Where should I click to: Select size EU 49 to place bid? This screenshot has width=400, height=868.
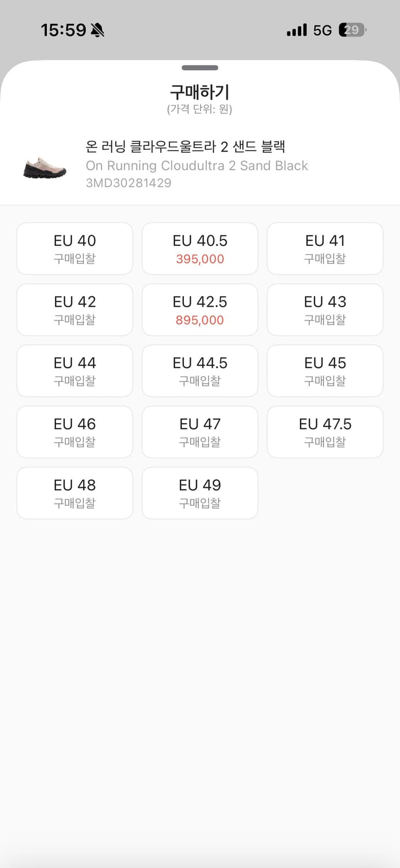point(200,494)
